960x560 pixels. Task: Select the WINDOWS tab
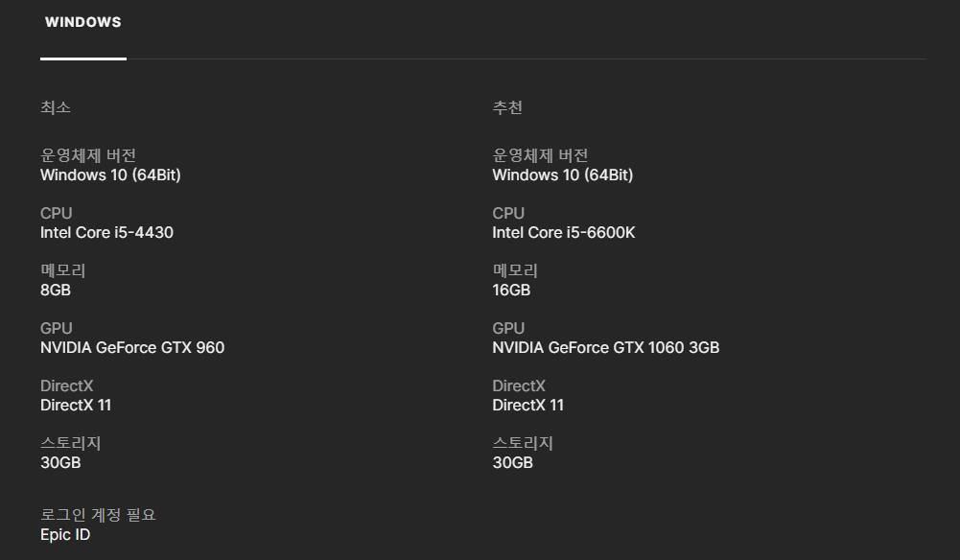pyautogui.click(x=83, y=23)
